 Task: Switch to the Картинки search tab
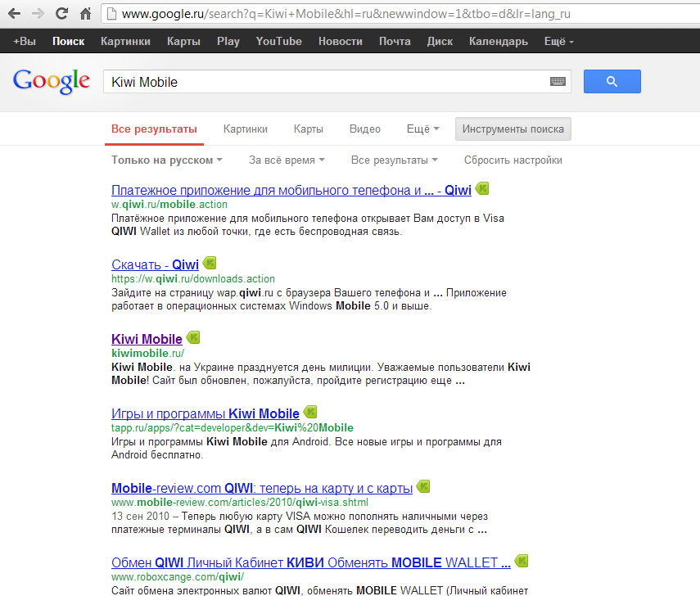[245, 129]
